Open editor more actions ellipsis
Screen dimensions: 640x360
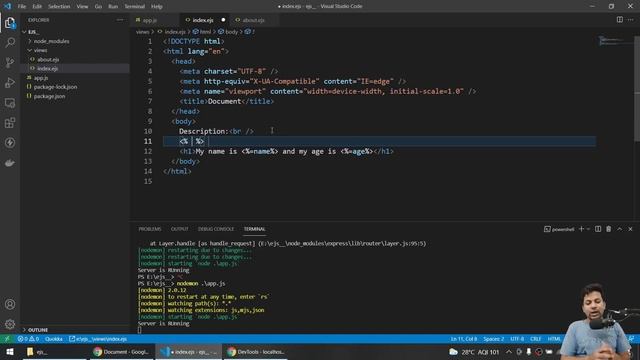(x=631, y=20)
